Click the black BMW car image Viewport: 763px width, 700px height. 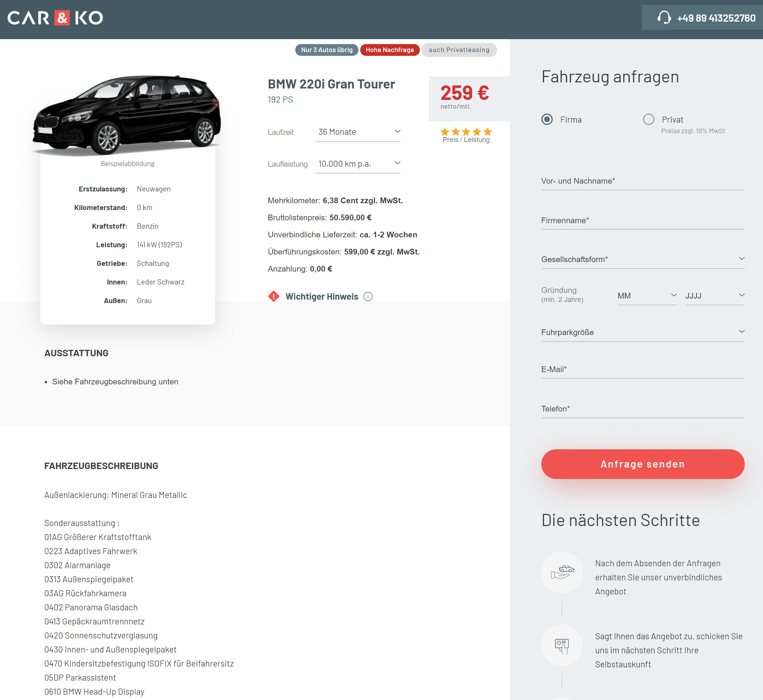point(127,115)
